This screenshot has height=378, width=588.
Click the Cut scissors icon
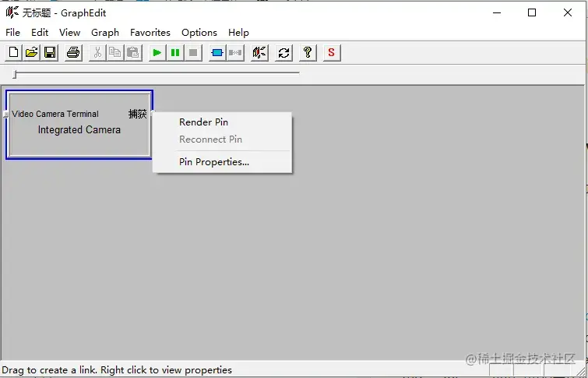tap(97, 52)
